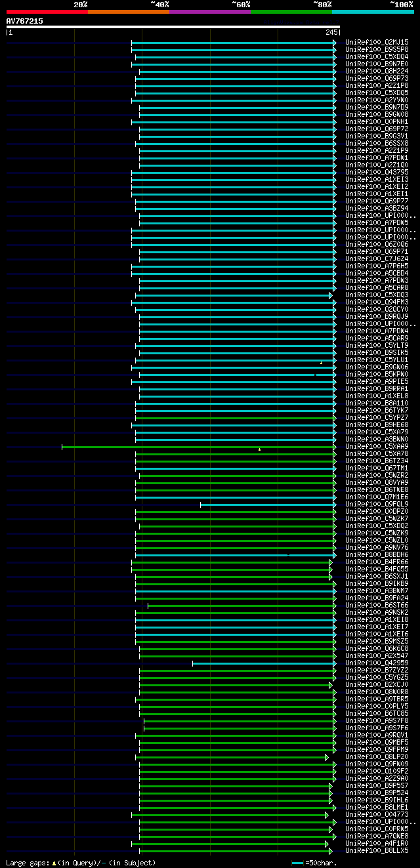The image size is (420, 868).
Task: Select UniRef100_C5YLU1 label
Action: [377, 360]
